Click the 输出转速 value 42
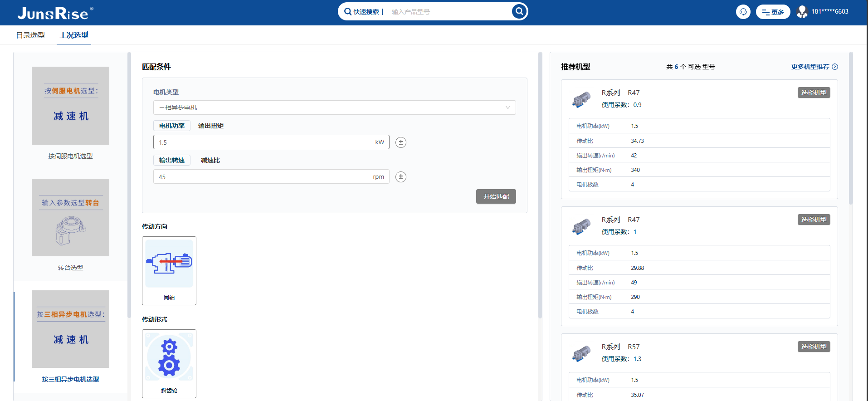 [x=634, y=156]
